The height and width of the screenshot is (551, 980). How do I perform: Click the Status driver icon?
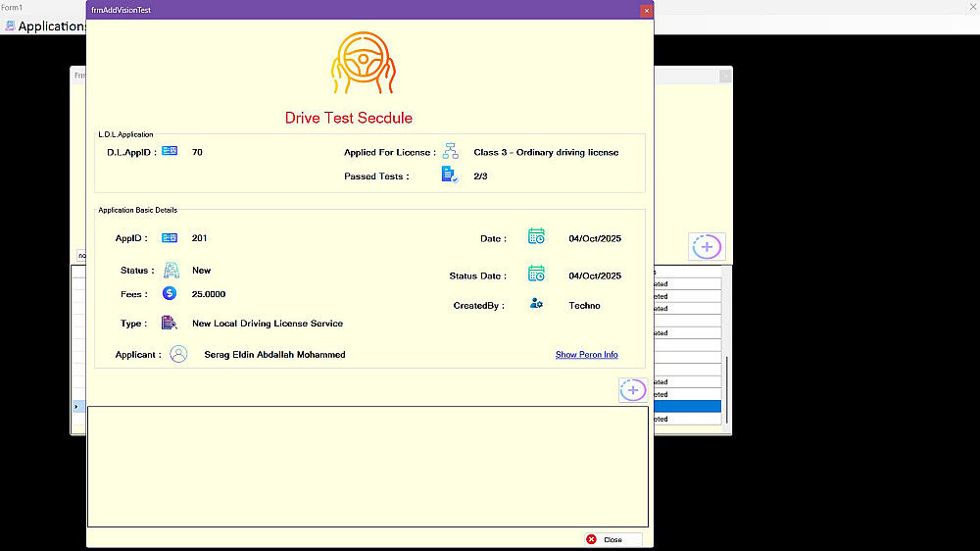click(x=171, y=271)
